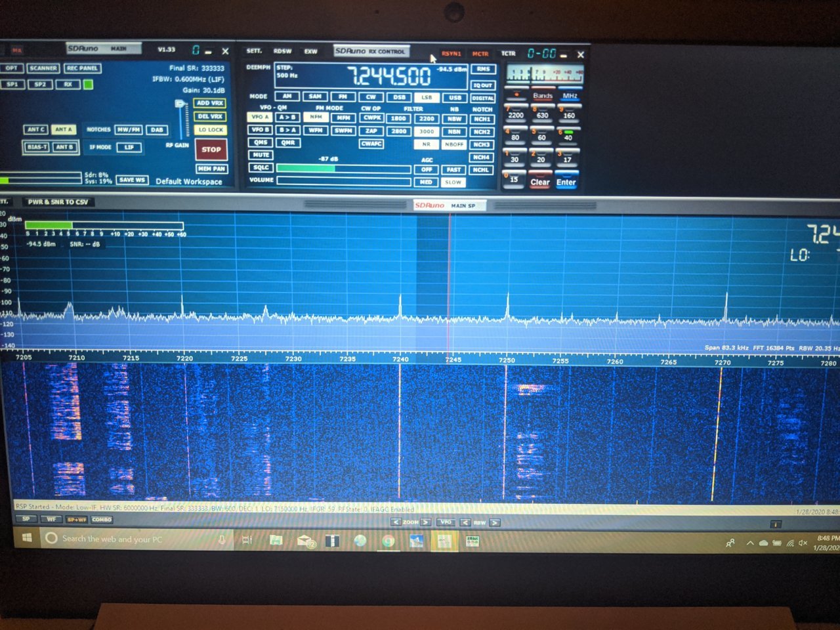Switch signal meter to RMS
Image resolution: width=840 pixels, height=630 pixels.
coord(483,69)
